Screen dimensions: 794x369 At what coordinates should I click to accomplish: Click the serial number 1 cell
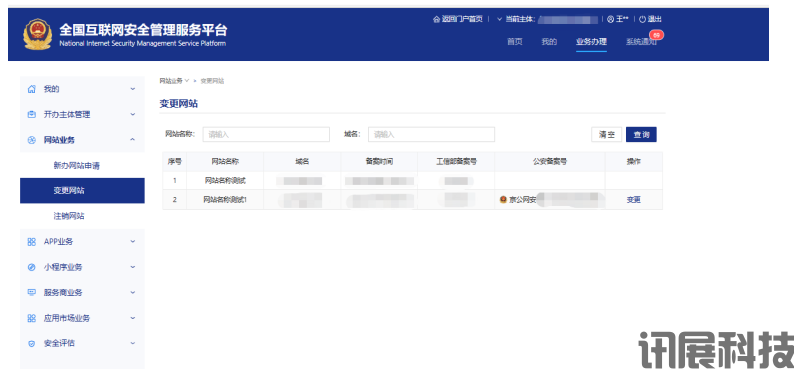click(x=175, y=181)
